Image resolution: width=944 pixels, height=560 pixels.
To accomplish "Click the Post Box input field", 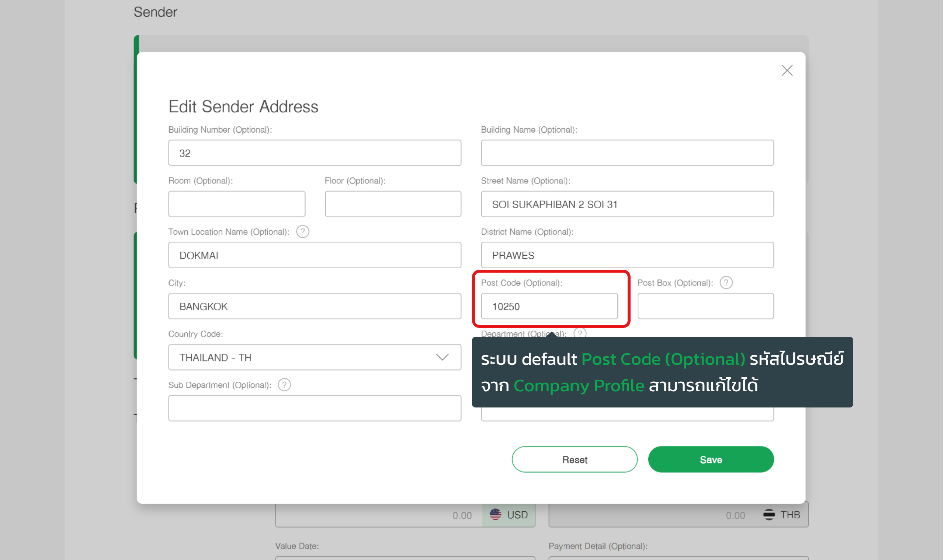I will click(x=706, y=307).
